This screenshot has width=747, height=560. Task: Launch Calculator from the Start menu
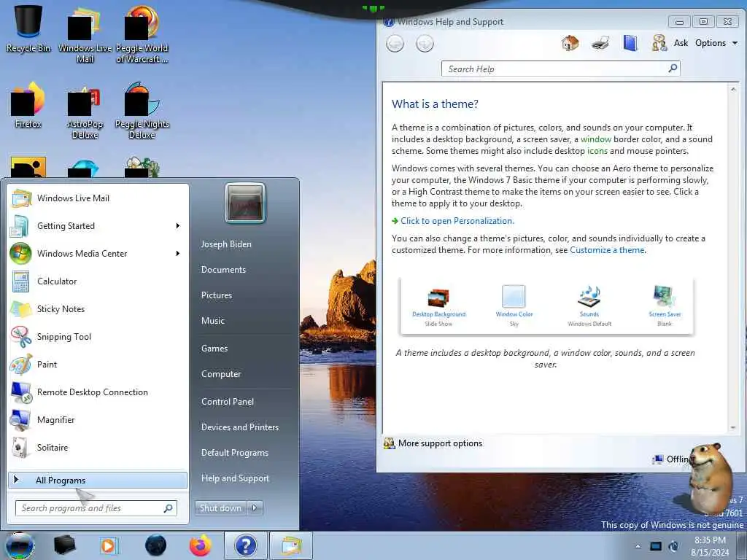click(98, 281)
